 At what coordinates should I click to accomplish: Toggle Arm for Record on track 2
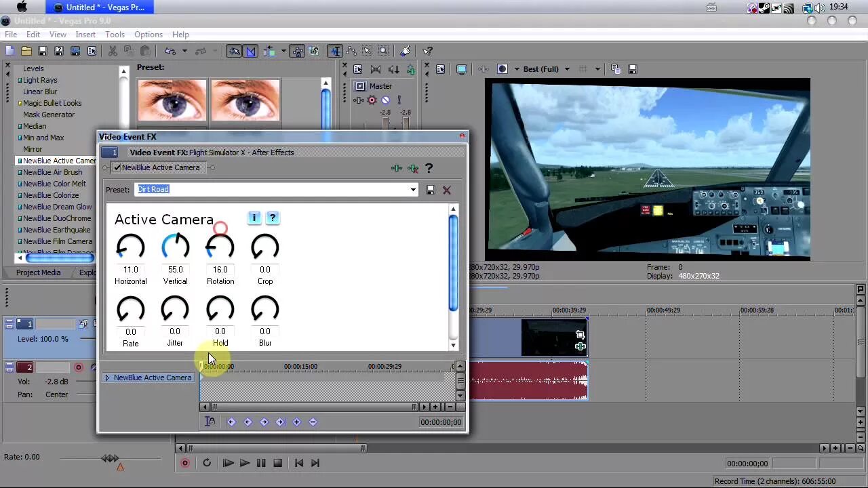click(79, 367)
